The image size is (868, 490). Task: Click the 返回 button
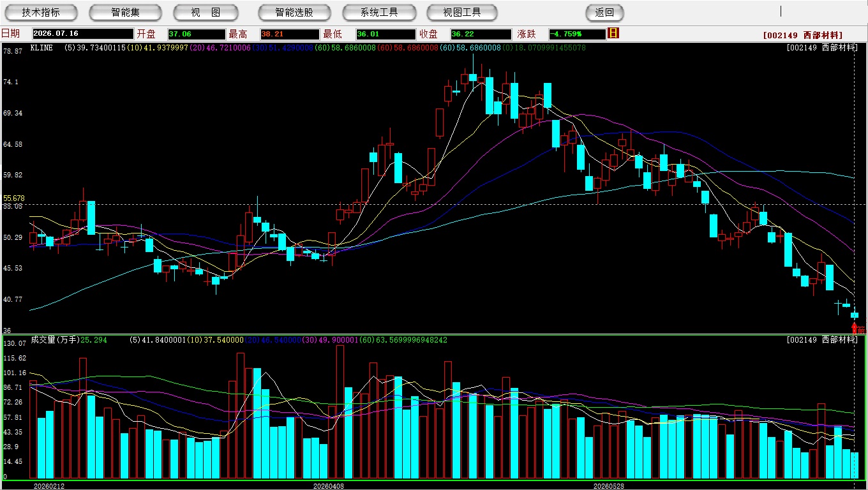pos(604,12)
